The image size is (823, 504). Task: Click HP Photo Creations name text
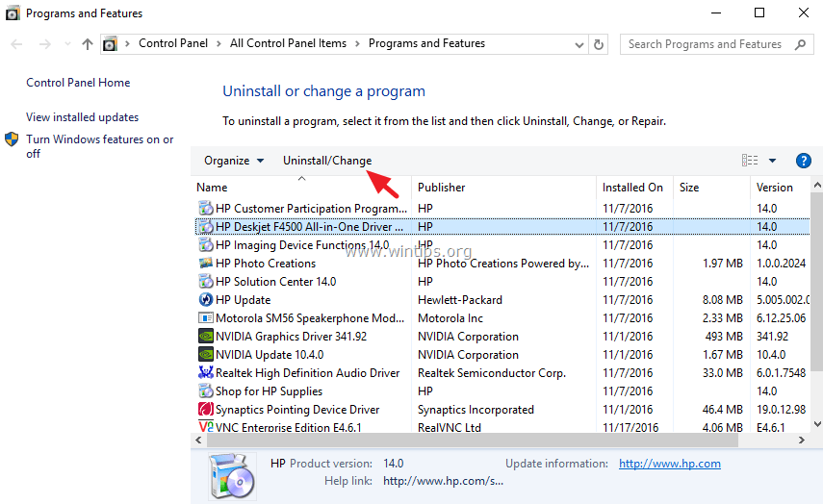tap(266, 264)
